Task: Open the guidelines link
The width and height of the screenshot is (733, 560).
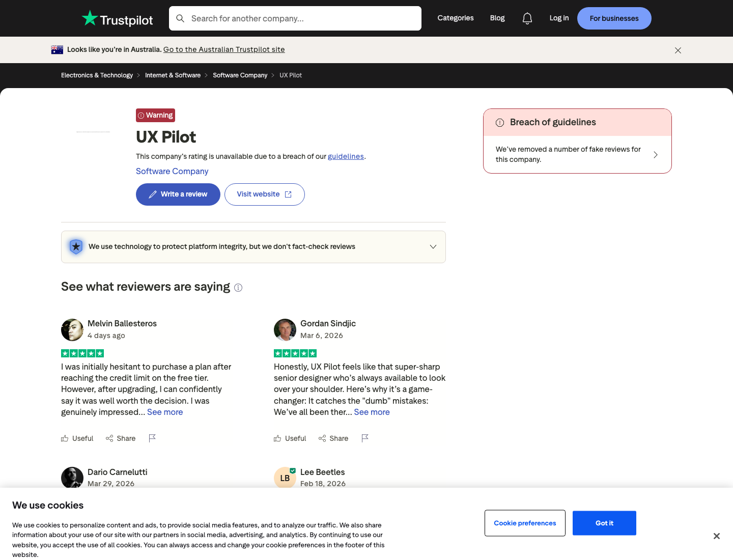Action: pyautogui.click(x=346, y=156)
